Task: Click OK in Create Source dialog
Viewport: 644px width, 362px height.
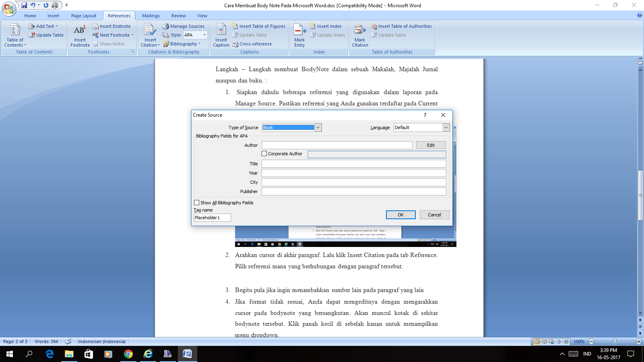Action: click(x=400, y=215)
